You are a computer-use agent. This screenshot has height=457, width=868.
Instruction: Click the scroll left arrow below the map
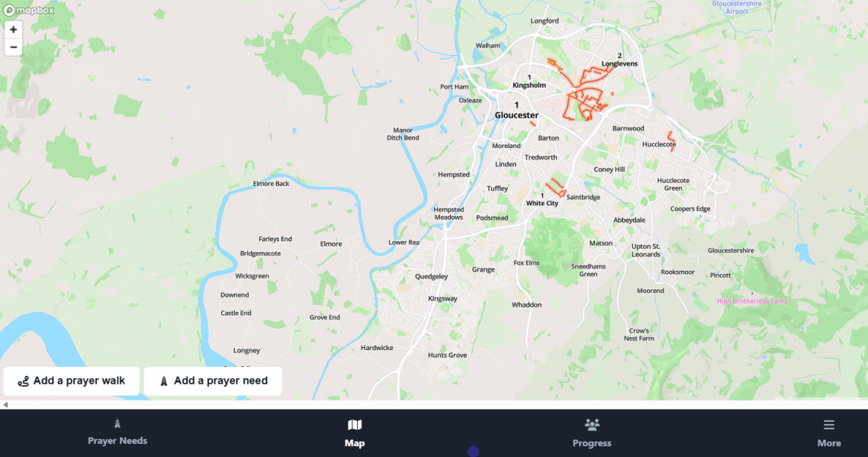click(5, 405)
